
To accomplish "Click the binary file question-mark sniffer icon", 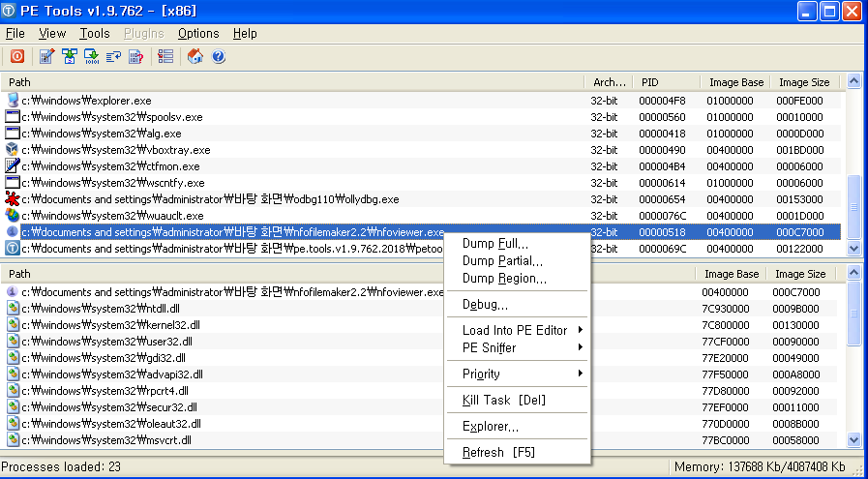I will [x=136, y=56].
